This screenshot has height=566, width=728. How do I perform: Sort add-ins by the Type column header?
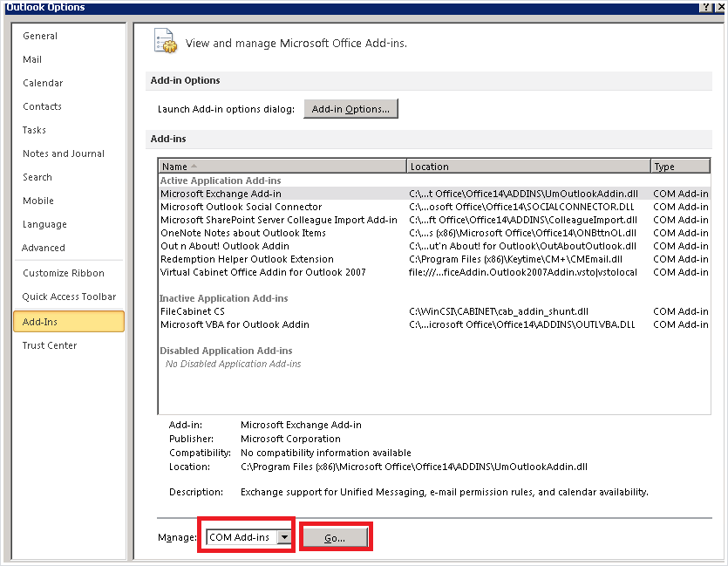(x=681, y=167)
